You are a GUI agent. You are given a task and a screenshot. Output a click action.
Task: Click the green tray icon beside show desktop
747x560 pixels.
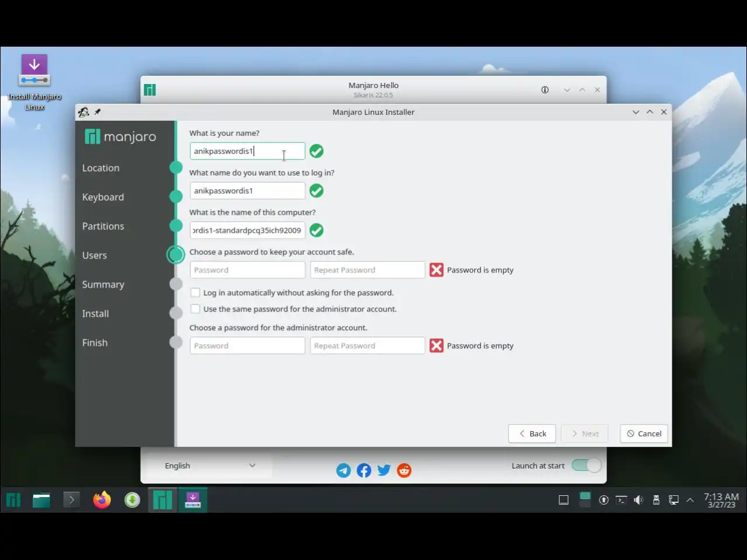click(585, 499)
